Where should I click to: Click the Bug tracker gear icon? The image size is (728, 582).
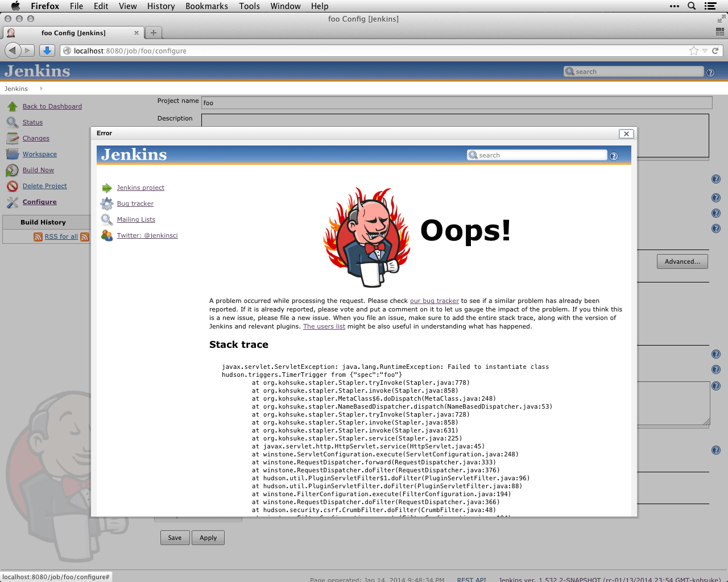[x=106, y=203]
